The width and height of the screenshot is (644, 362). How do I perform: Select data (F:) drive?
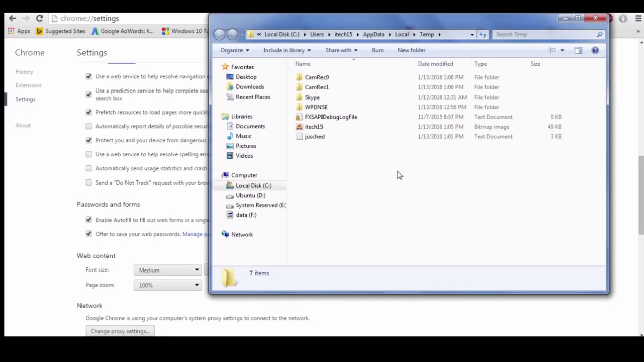(246, 215)
